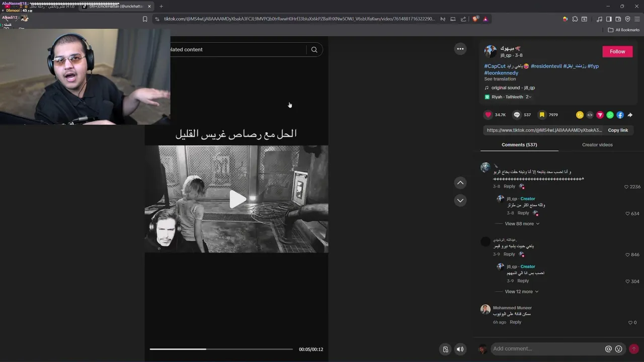Toggle the auto-scroll button beside volume
The width and height of the screenshot is (644, 362).
tap(445, 349)
